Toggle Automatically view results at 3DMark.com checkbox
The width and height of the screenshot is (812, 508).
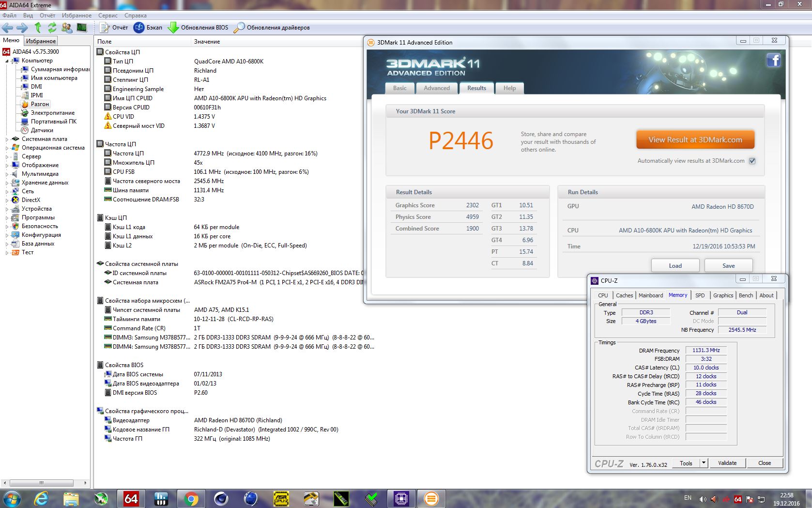point(752,161)
